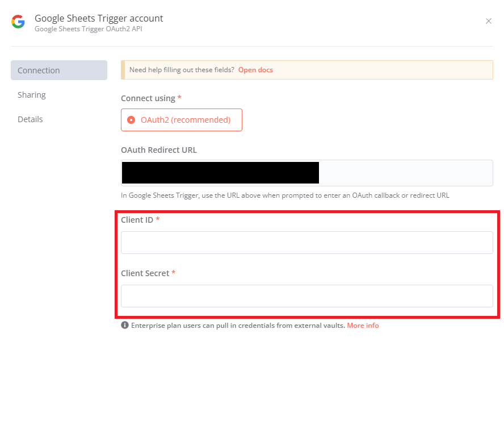504x425 pixels.
Task: Focus the Client Secret input field
Action: coord(307,296)
